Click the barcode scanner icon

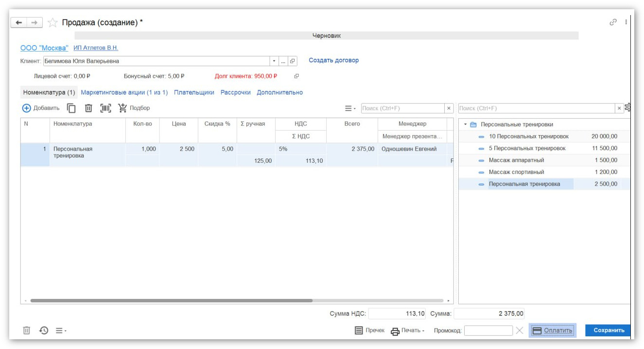pos(105,108)
